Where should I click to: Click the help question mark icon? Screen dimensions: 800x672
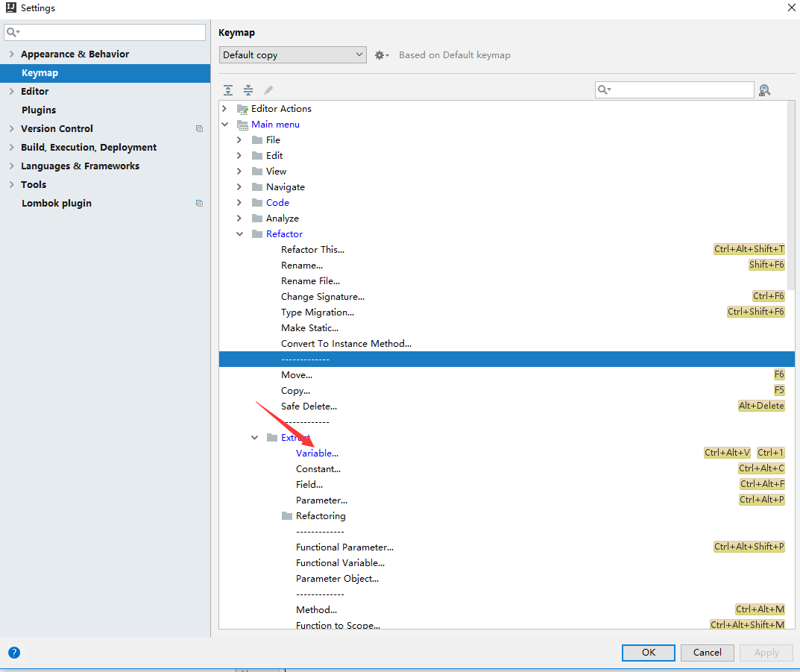[x=14, y=653]
